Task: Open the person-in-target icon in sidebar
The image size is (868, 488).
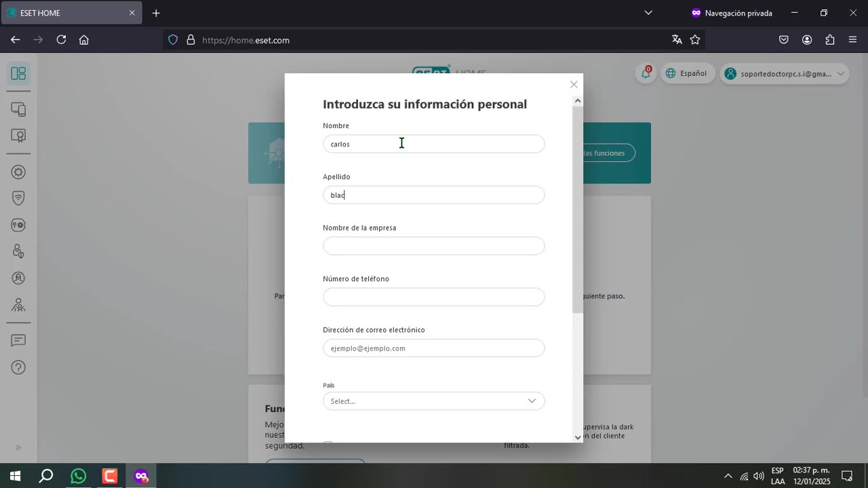Action: pos(18,278)
